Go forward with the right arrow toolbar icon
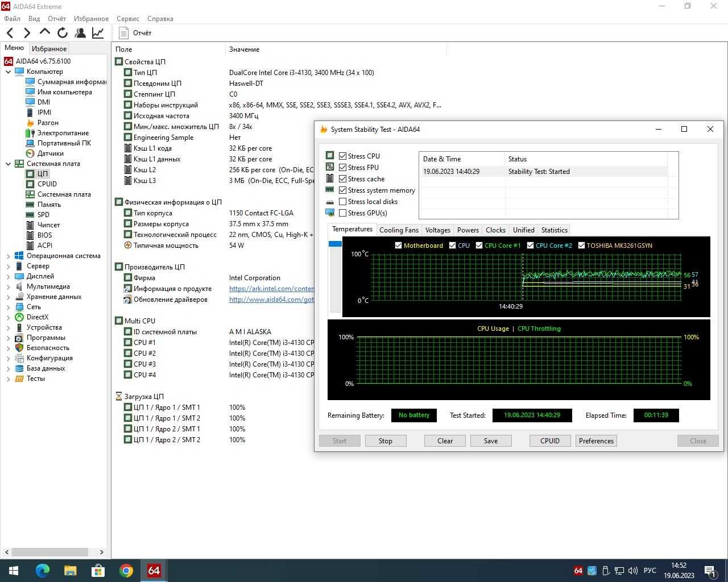728x582 pixels. click(x=27, y=33)
